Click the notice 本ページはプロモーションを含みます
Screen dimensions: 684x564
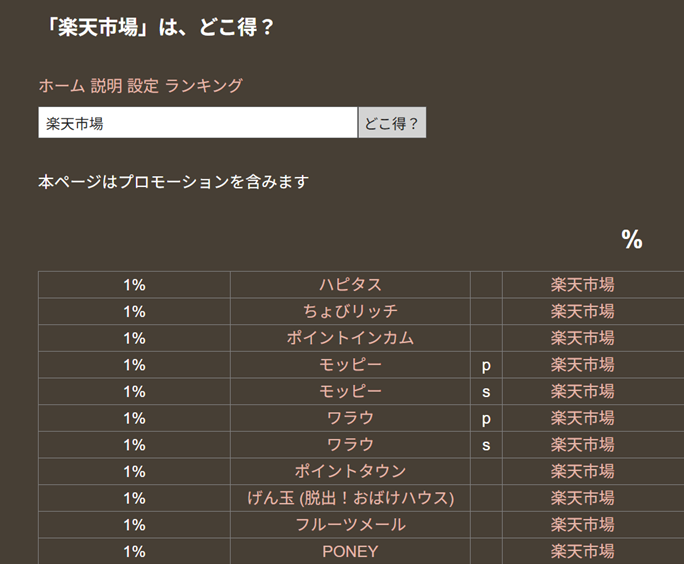[174, 182]
